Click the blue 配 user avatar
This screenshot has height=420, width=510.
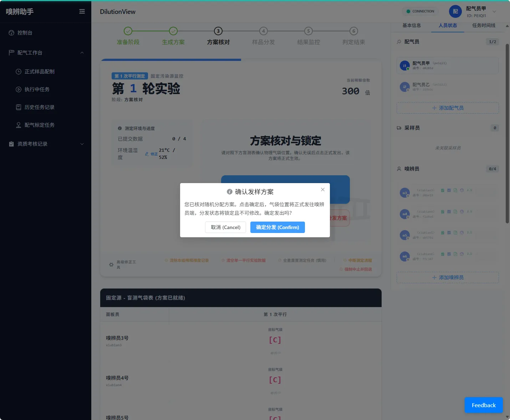click(x=455, y=11)
